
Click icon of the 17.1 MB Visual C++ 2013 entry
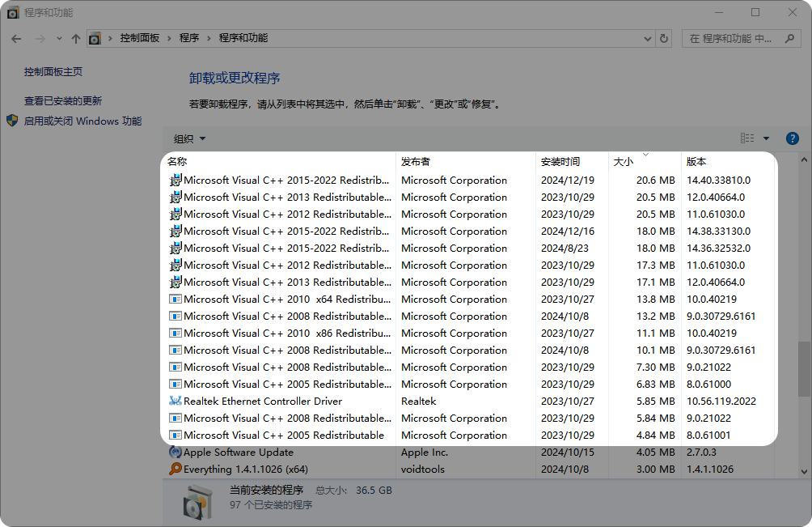click(x=176, y=283)
